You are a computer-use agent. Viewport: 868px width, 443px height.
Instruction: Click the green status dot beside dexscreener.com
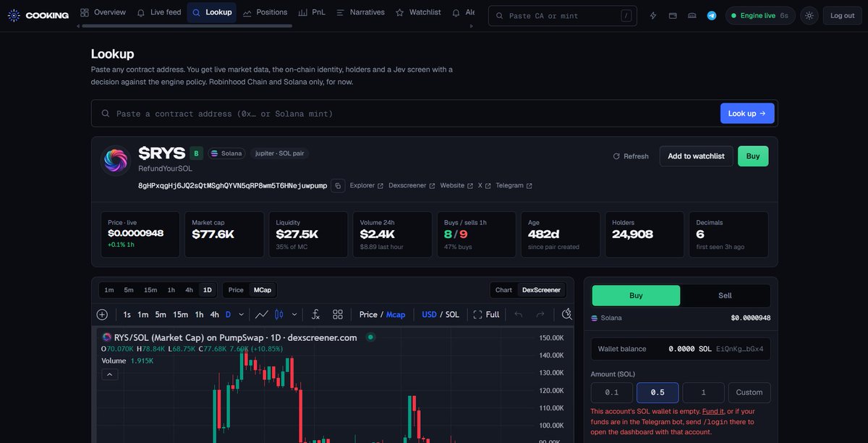point(370,337)
